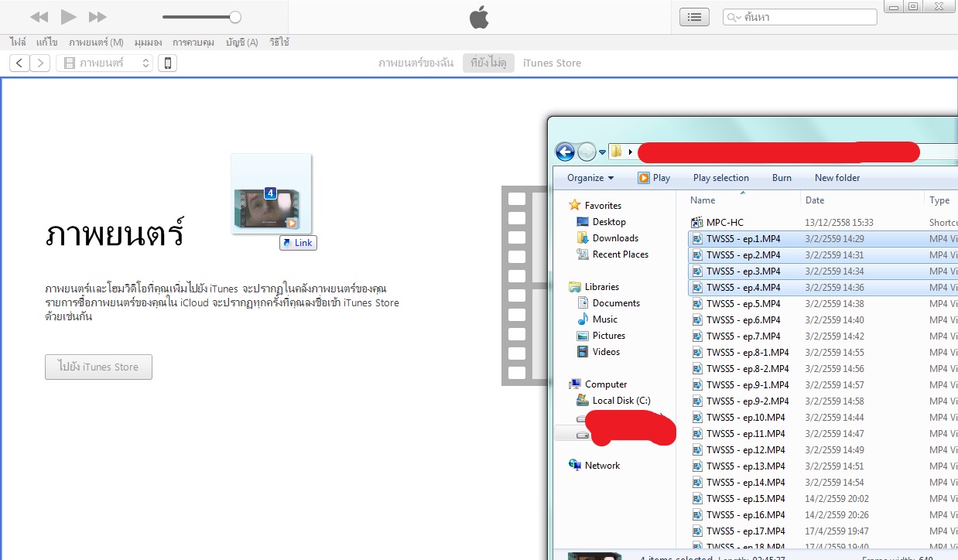Open the แก้ไข menu
Image resolution: width=958 pixels, height=560 pixels.
(47, 43)
